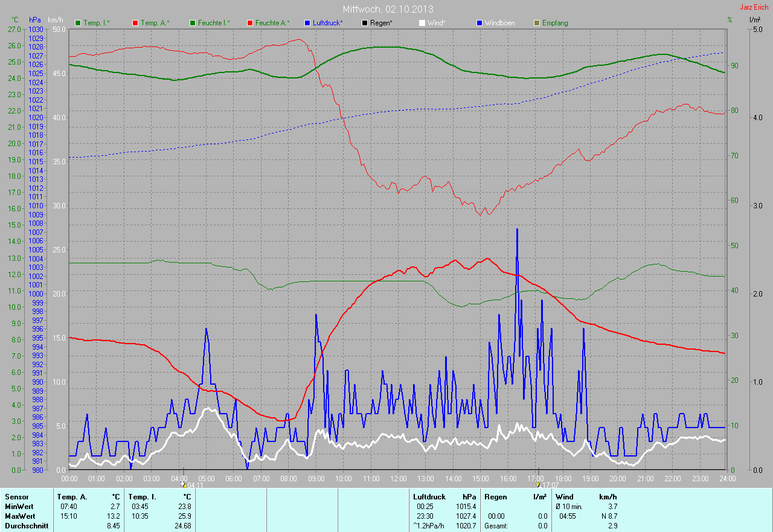Screen dimensions: 773x532
Task: Click the red swatch beside Temp. A.*
Action: click(135, 23)
